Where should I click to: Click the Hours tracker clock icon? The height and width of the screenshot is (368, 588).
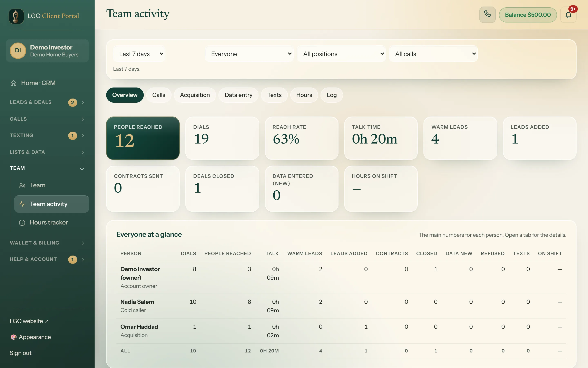[22, 222]
